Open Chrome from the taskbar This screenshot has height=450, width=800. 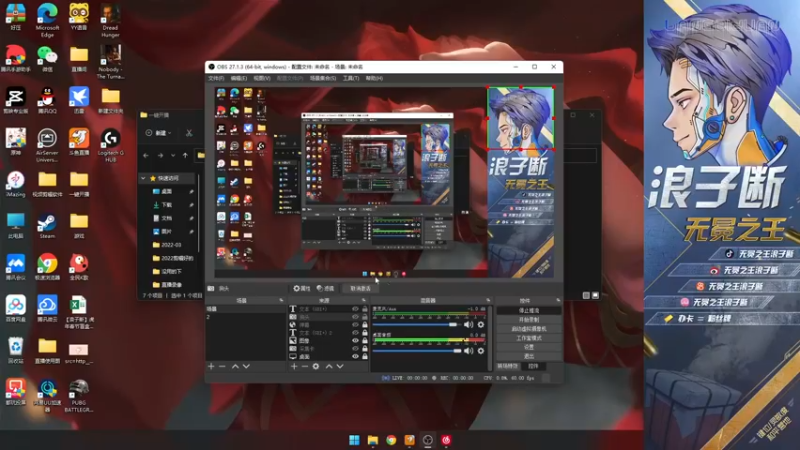click(x=391, y=440)
